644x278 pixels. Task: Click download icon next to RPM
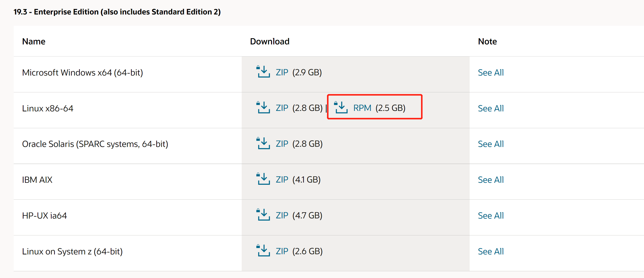[x=341, y=108]
